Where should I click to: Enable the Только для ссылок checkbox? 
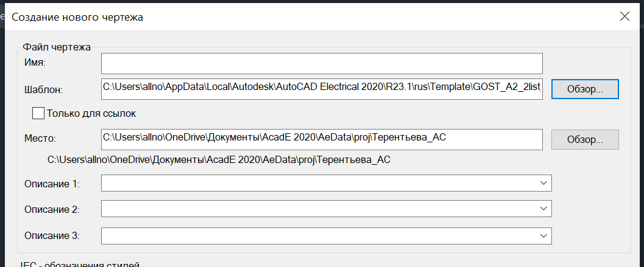[38, 114]
